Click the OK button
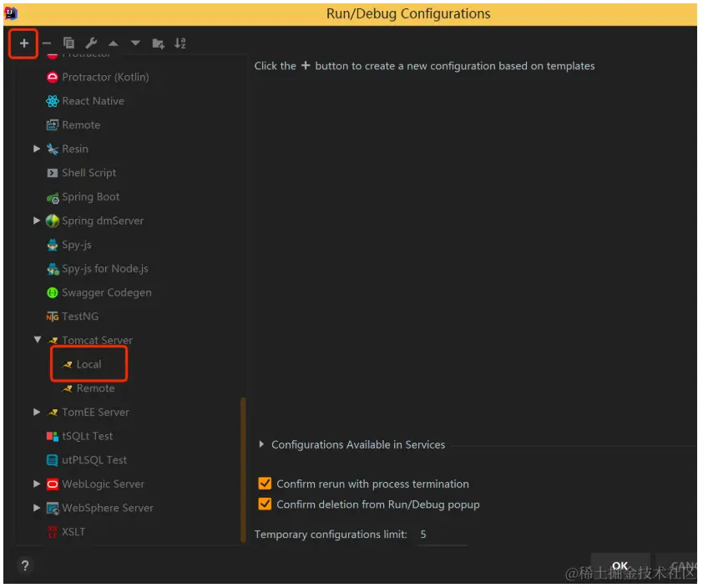Screen dimensions: 703x588 [620, 565]
